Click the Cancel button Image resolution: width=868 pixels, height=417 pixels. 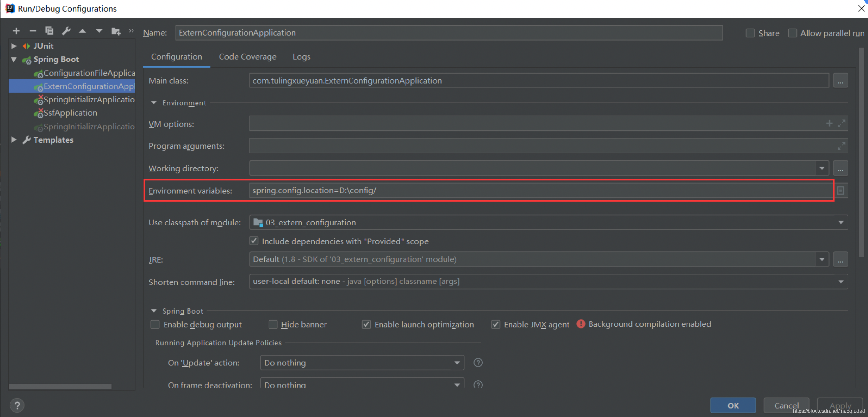[x=786, y=405]
